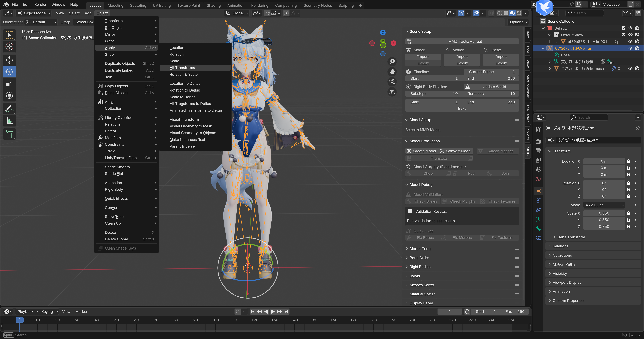
Task: Expand the Morph Tools panel
Action: pyautogui.click(x=420, y=249)
